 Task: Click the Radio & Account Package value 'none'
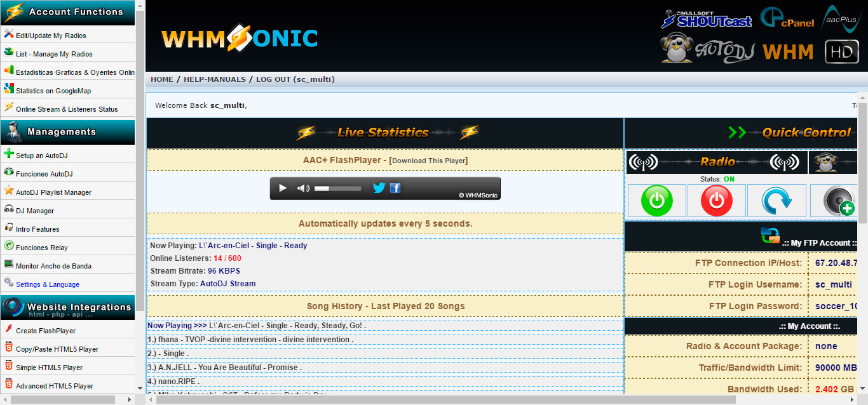point(826,346)
